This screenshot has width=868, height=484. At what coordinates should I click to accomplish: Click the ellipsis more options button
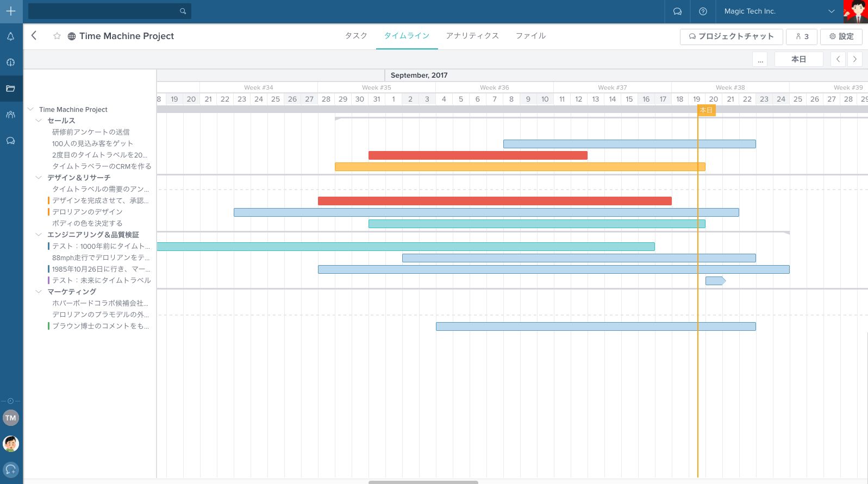pyautogui.click(x=760, y=59)
